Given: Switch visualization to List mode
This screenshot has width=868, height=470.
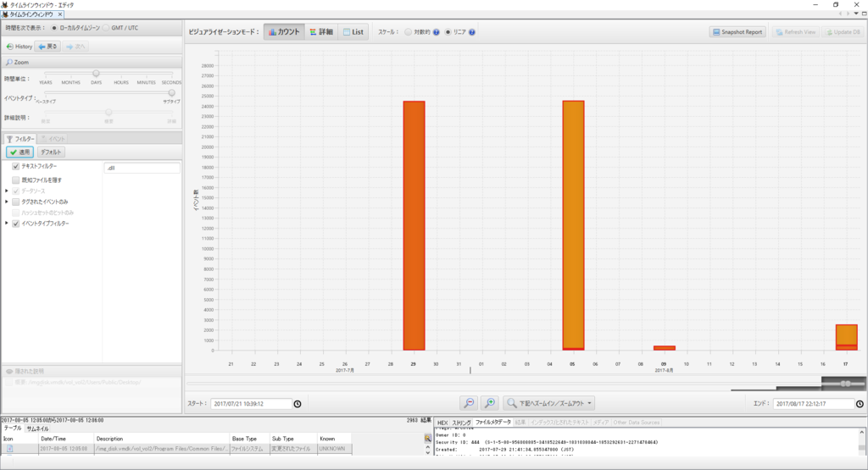Looking at the screenshot, I should click(353, 32).
